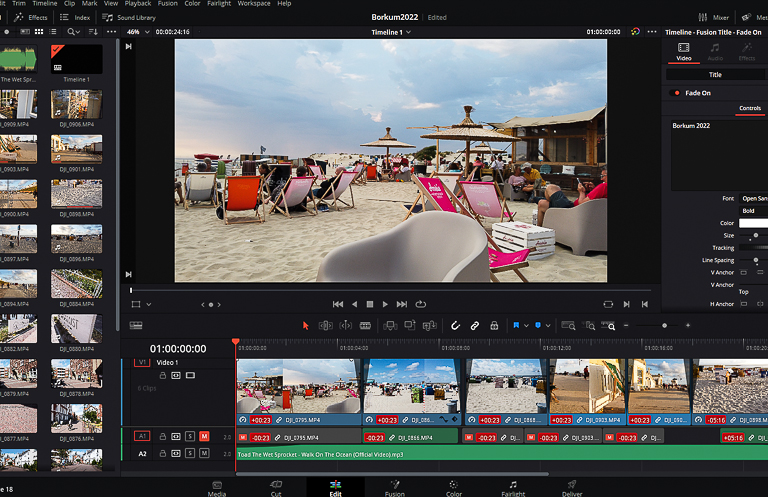Toggle auto track selector on Video 1
The image size is (768, 497).
176,376
